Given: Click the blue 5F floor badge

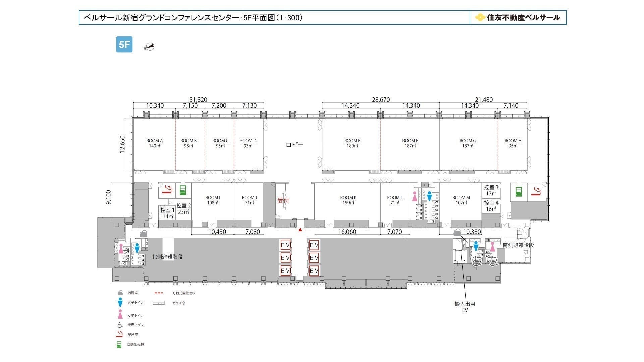Looking at the screenshot, I should pos(124,44).
